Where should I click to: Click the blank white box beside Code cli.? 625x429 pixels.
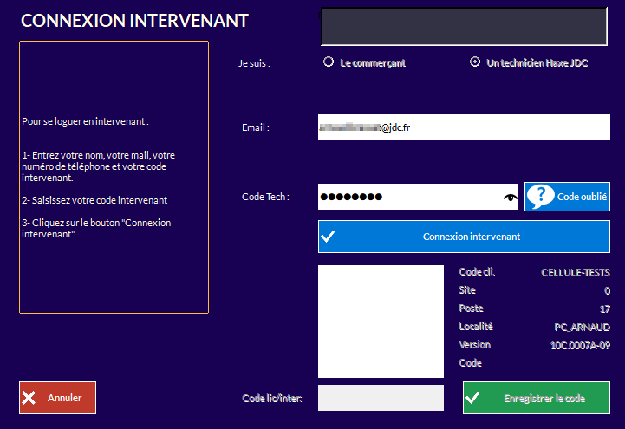pos(380,321)
